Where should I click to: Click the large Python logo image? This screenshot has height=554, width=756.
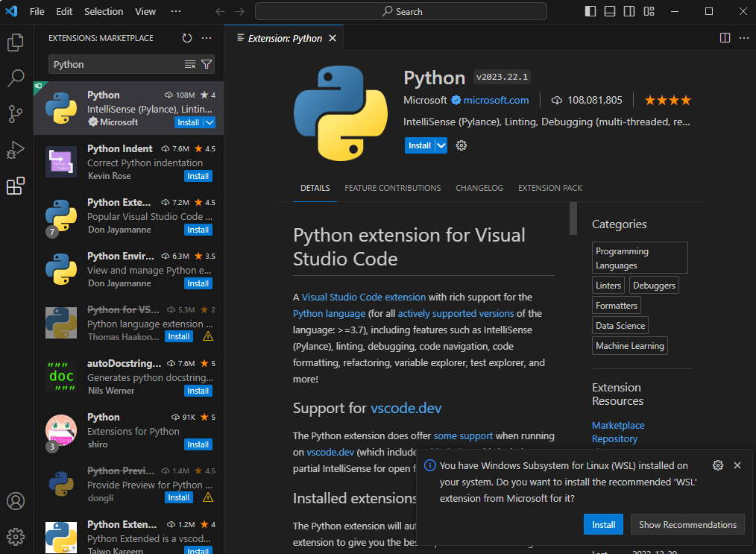[x=341, y=113]
